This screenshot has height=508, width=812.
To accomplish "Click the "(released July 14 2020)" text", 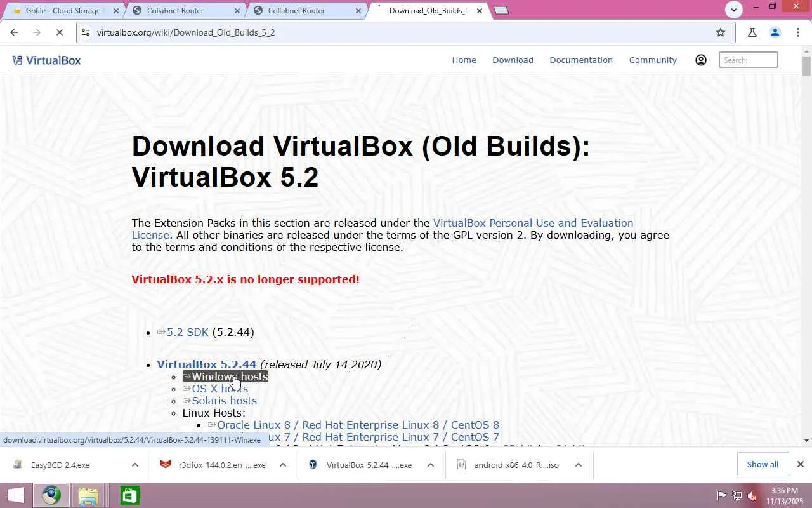I will tap(320, 364).
